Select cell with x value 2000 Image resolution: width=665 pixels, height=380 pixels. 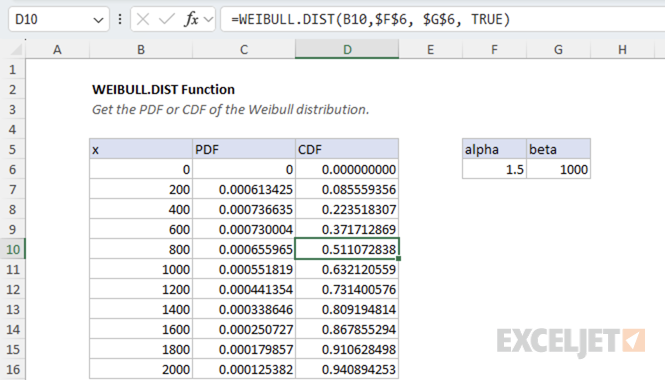point(141,369)
